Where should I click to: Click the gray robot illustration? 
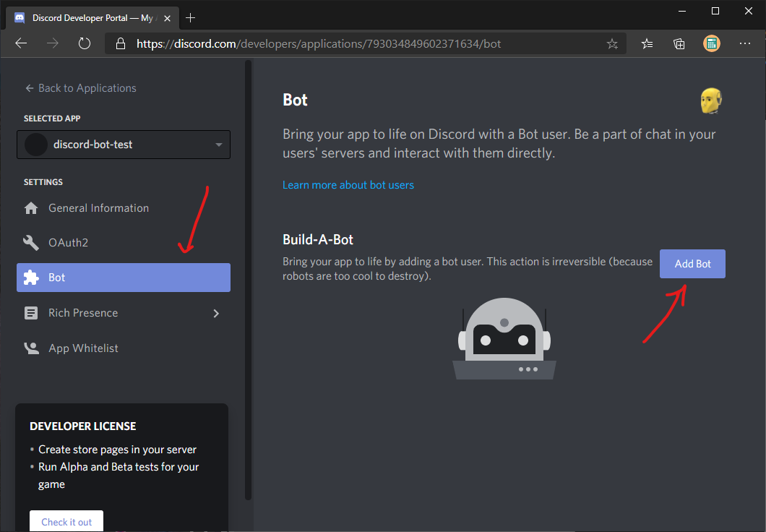(504, 338)
